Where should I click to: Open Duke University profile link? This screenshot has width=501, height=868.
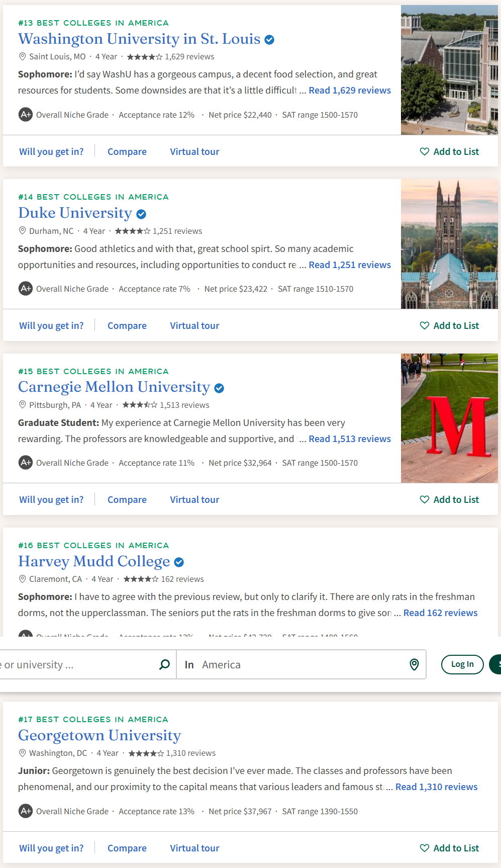click(75, 213)
